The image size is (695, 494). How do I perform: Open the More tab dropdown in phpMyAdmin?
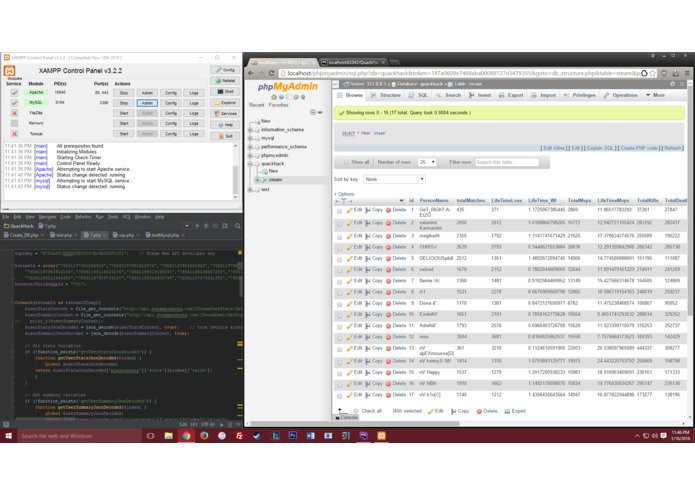click(655, 95)
